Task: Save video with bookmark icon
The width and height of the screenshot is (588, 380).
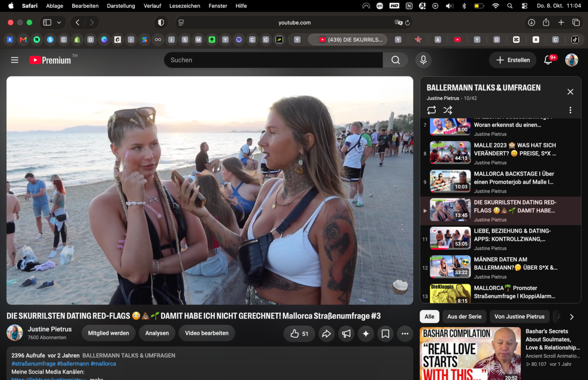Action: 385,334
